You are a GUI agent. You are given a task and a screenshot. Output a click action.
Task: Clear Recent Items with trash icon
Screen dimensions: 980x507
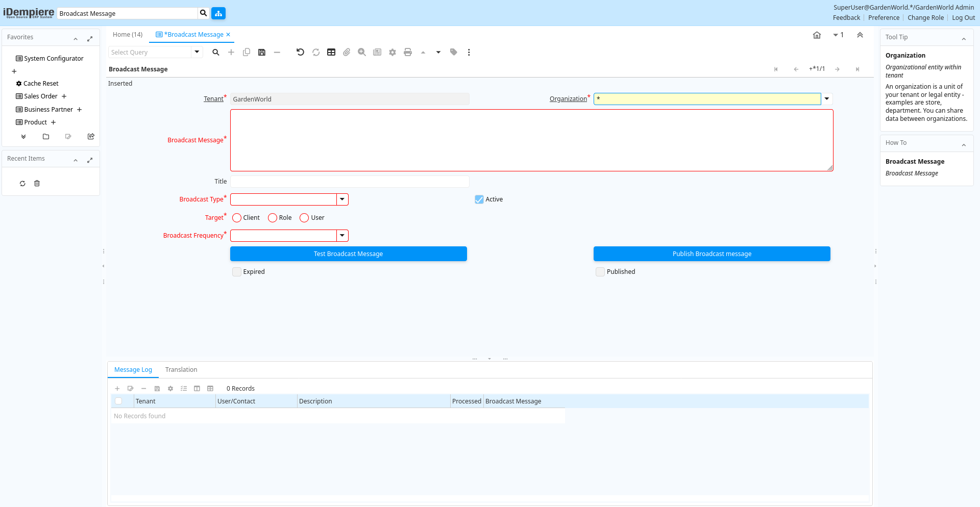click(x=37, y=184)
